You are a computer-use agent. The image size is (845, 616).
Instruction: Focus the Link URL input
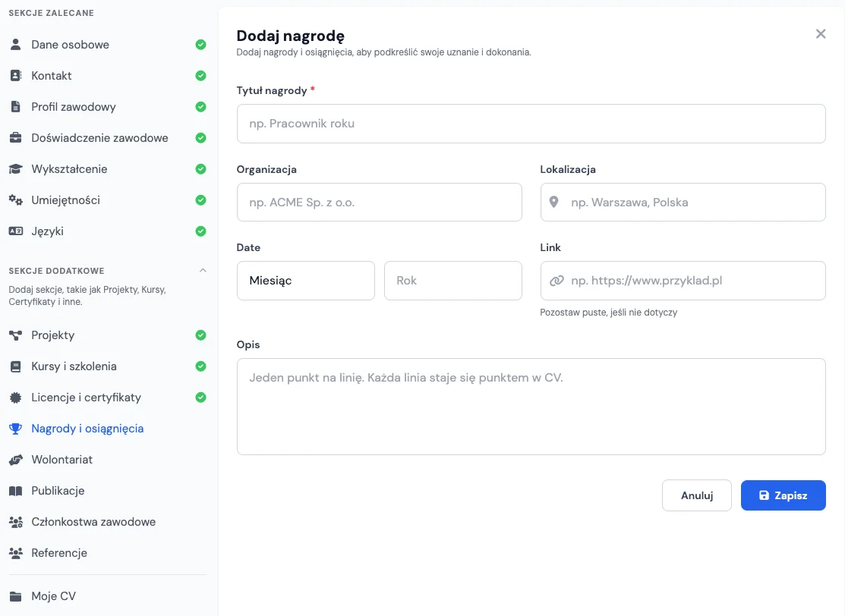(683, 281)
